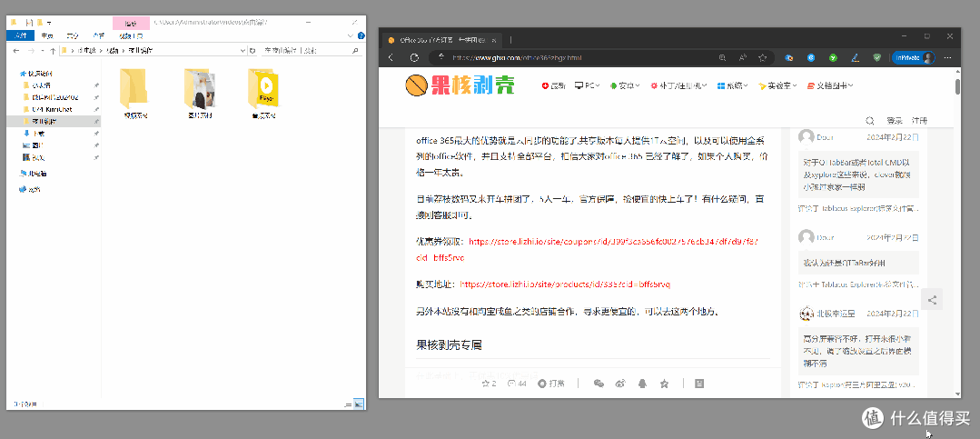Open the 文档 menu on website
This screenshot has width=980, height=439.
tap(830, 85)
